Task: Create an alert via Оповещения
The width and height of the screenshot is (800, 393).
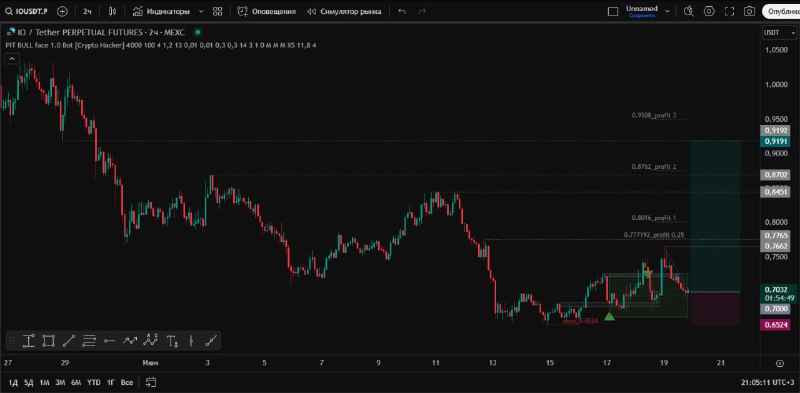Action: click(x=267, y=11)
